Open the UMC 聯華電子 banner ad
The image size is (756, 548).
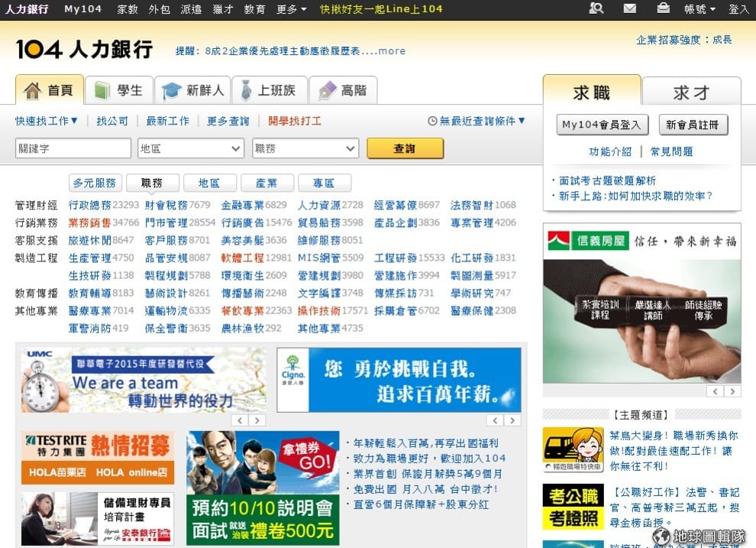tap(144, 381)
